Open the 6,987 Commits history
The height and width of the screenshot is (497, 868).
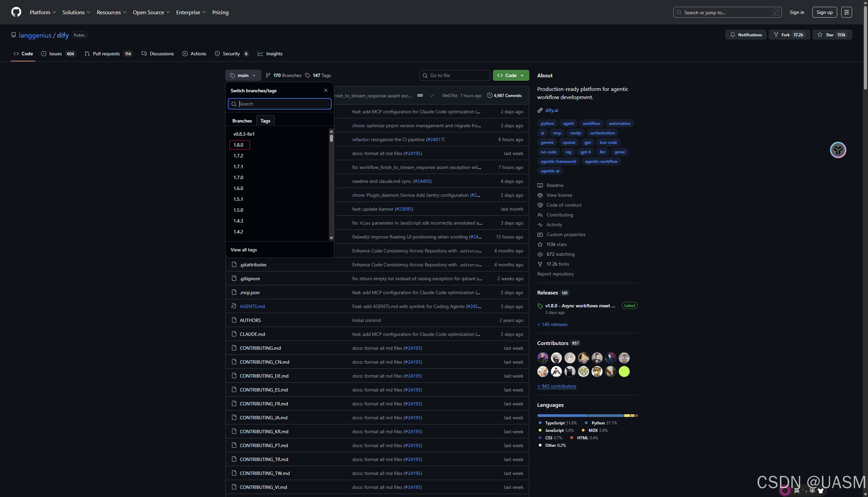coord(505,96)
